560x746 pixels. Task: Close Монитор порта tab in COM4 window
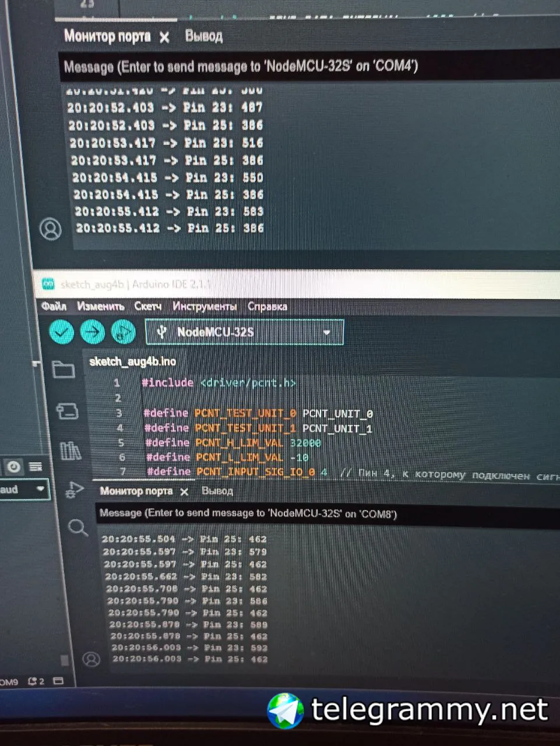[x=164, y=37]
